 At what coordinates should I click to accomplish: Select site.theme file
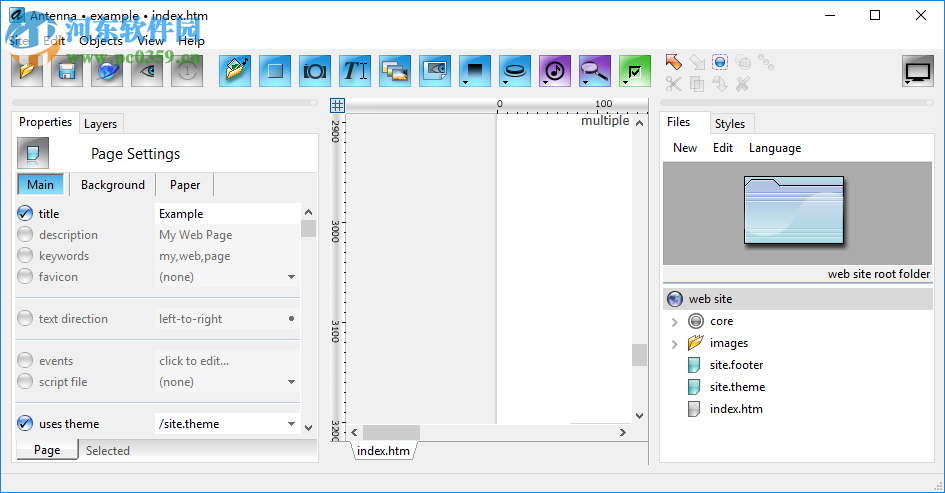(x=738, y=387)
